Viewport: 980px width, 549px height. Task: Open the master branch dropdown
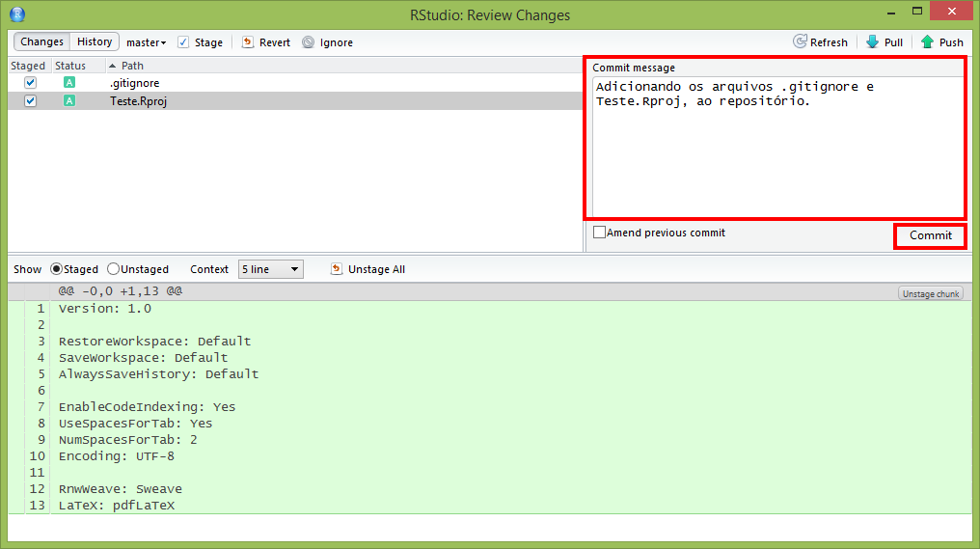(x=147, y=42)
